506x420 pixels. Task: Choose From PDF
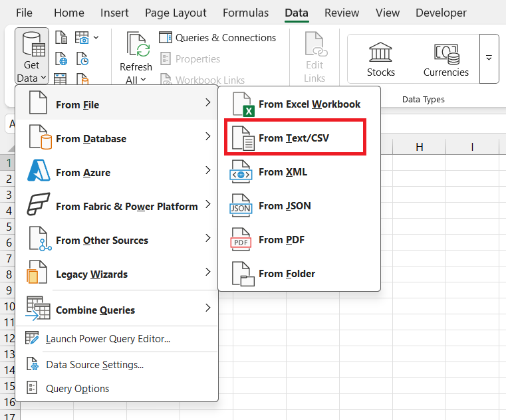pyautogui.click(x=299, y=240)
